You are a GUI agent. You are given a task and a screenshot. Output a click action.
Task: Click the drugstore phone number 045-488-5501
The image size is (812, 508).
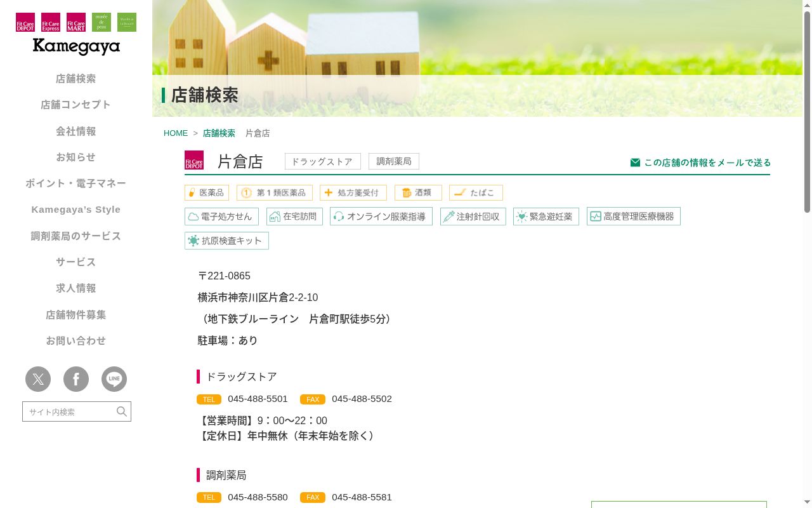click(258, 399)
